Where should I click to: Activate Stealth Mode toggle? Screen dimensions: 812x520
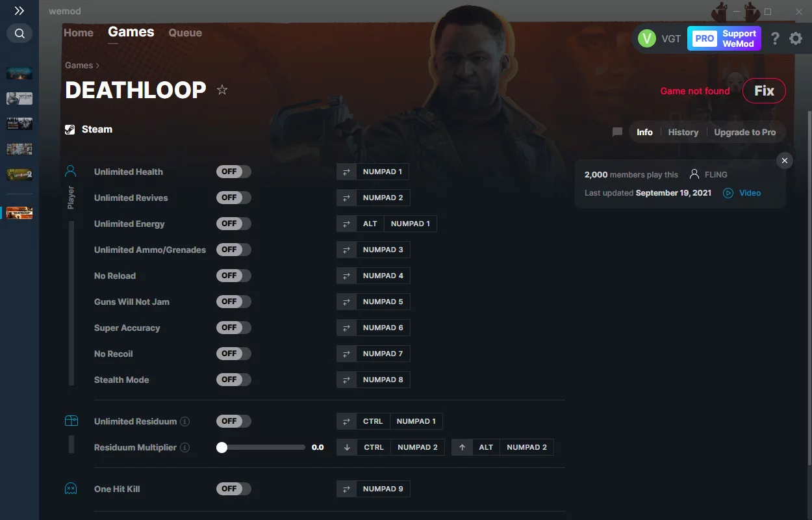coord(233,380)
